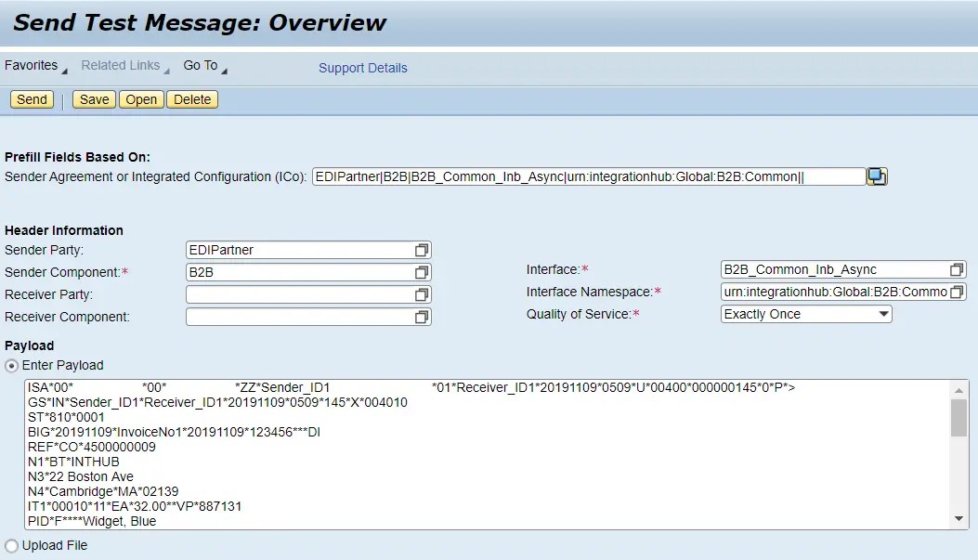This screenshot has width=978, height=560.
Task: Open value help for Receiver Component field
Action: (x=422, y=315)
